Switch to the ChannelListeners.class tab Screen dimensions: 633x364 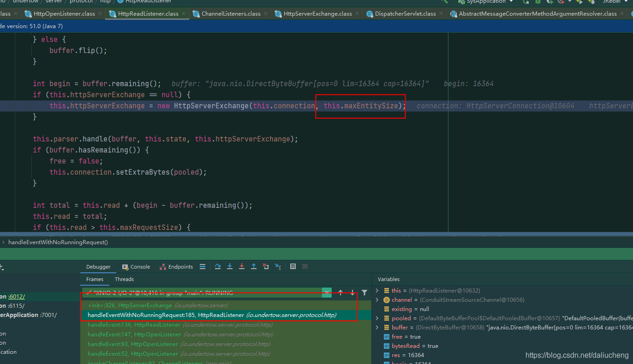[x=231, y=14]
